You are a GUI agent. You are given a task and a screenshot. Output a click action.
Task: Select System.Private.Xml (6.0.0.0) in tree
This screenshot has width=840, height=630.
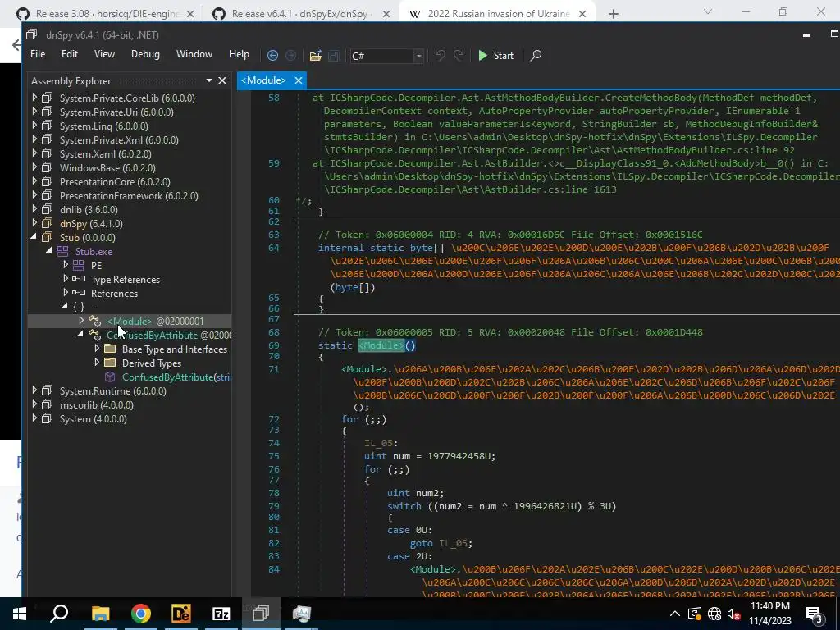[x=119, y=139]
